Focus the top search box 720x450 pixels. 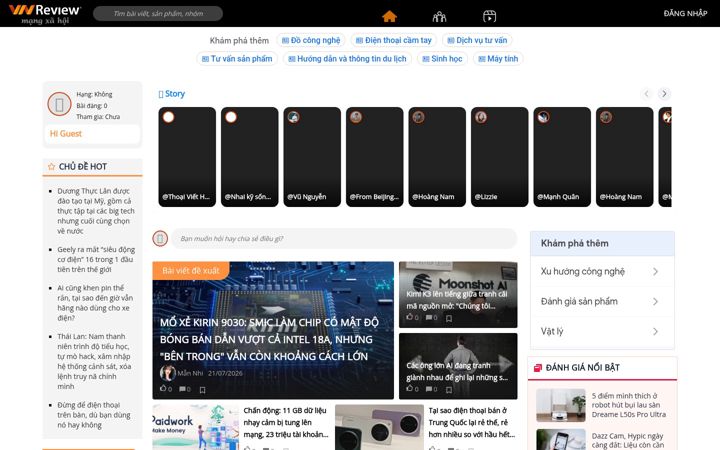158,14
